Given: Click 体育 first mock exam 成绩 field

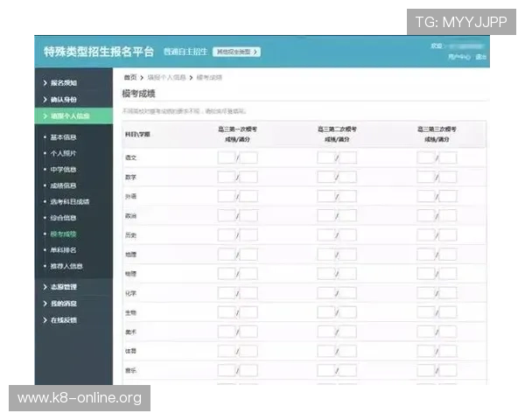Looking at the screenshot, I should 227,351.
